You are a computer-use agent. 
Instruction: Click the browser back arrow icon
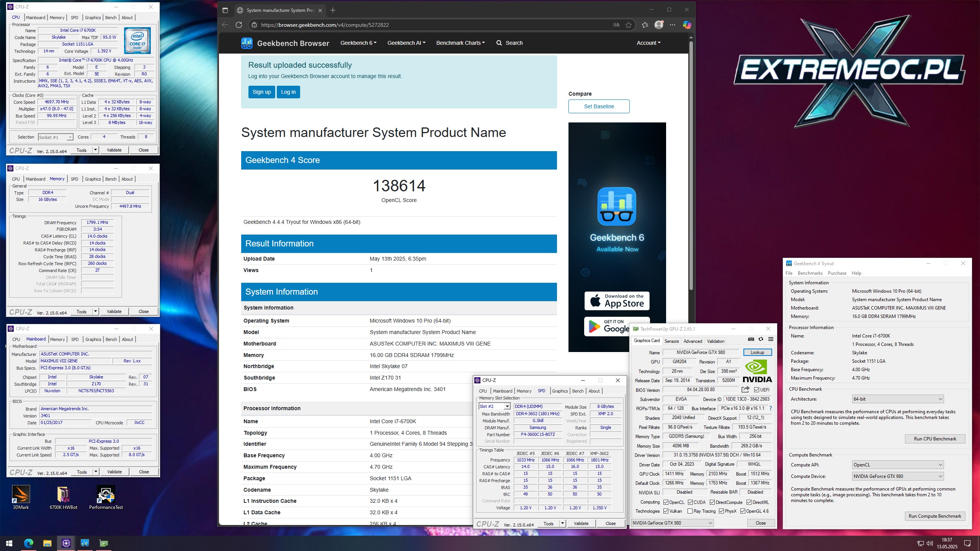(x=225, y=25)
